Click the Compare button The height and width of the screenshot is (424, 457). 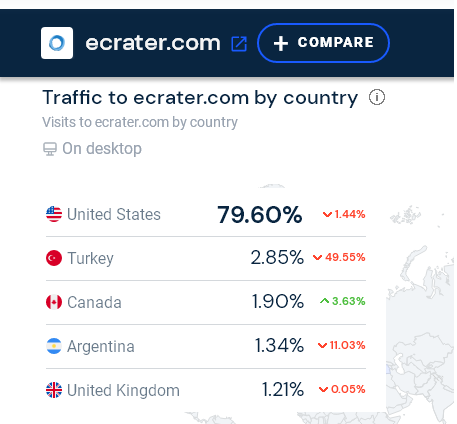pyautogui.click(x=323, y=43)
